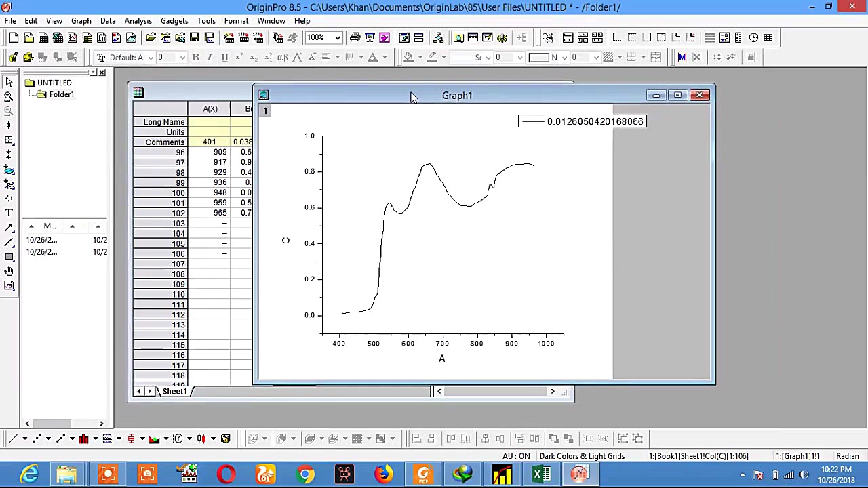Open the Default font name dropdown
The width and height of the screenshot is (868, 488).
[151, 57]
